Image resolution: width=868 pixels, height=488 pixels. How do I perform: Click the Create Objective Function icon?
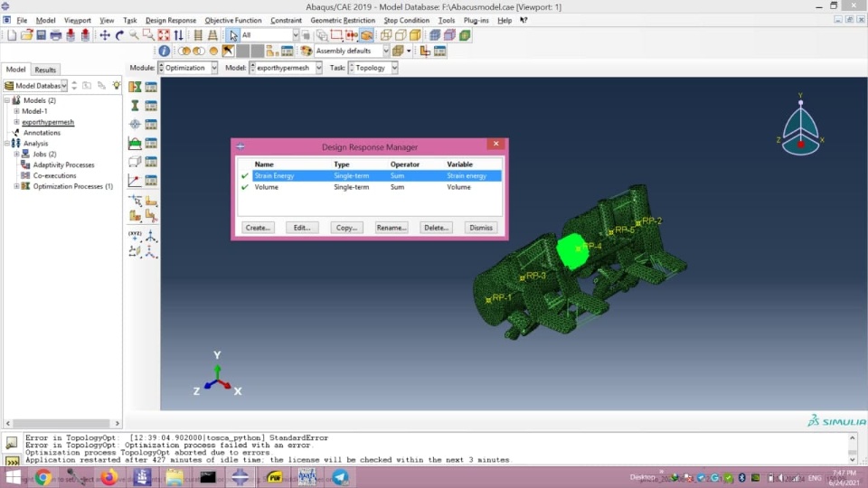[x=135, y=125]
